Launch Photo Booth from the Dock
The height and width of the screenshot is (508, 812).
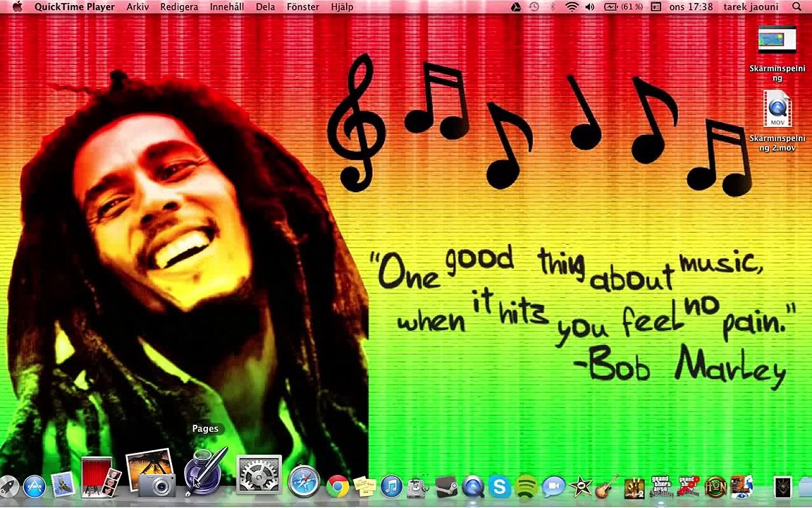tap(100, 477)
